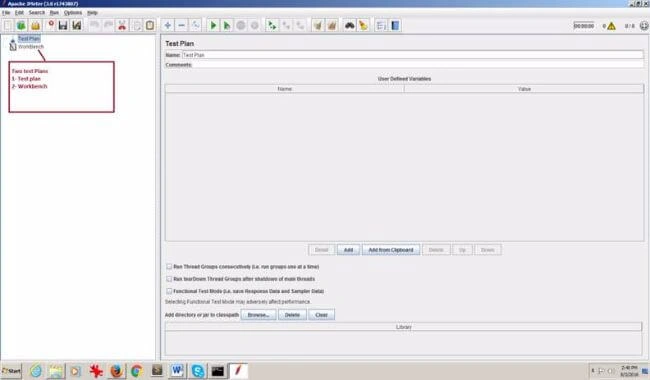Click the Clear results broom icon

[x=318, y=26]
